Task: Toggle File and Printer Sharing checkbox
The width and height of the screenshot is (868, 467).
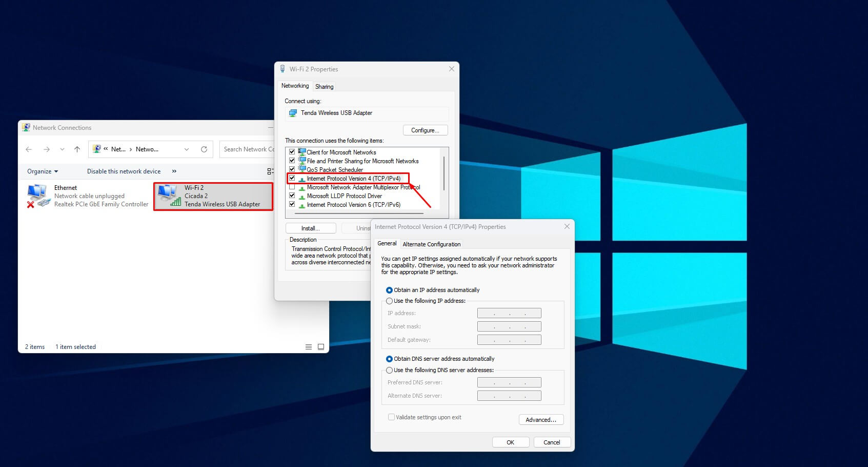Action: pos(292,161)
